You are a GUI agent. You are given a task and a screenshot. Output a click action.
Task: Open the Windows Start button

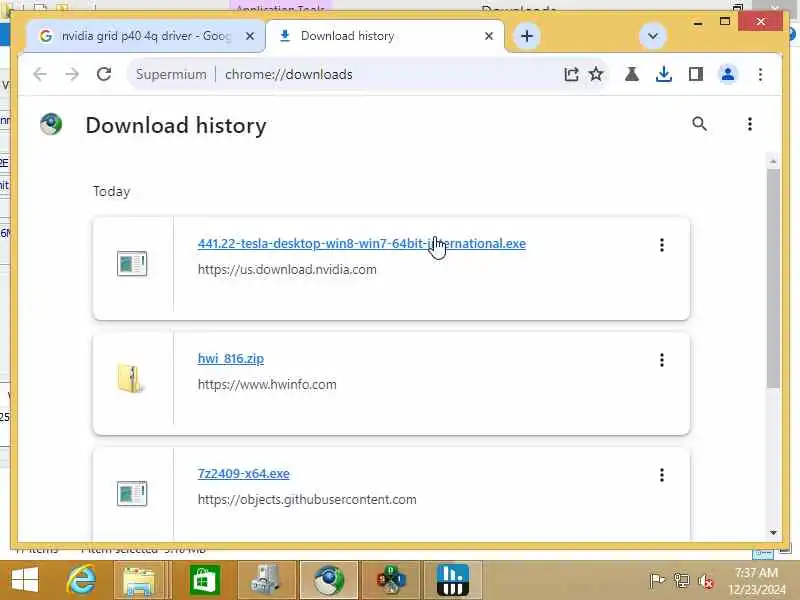point(24,580)
